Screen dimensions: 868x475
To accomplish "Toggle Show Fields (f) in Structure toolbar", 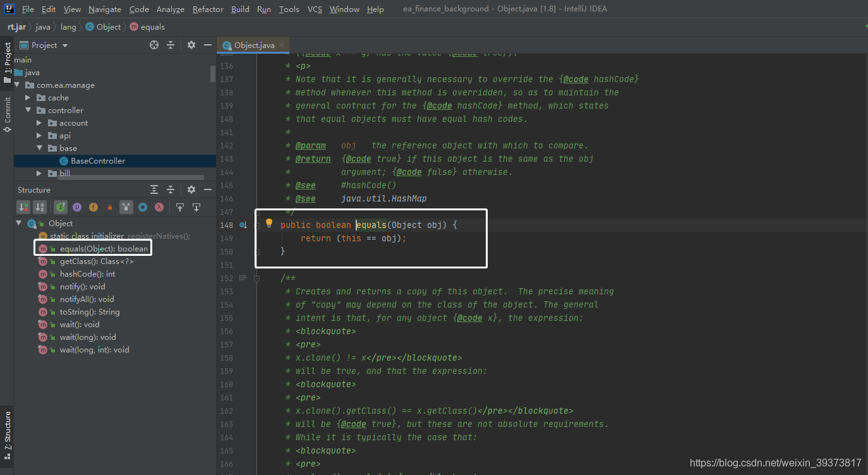I will tap(93, 207).
